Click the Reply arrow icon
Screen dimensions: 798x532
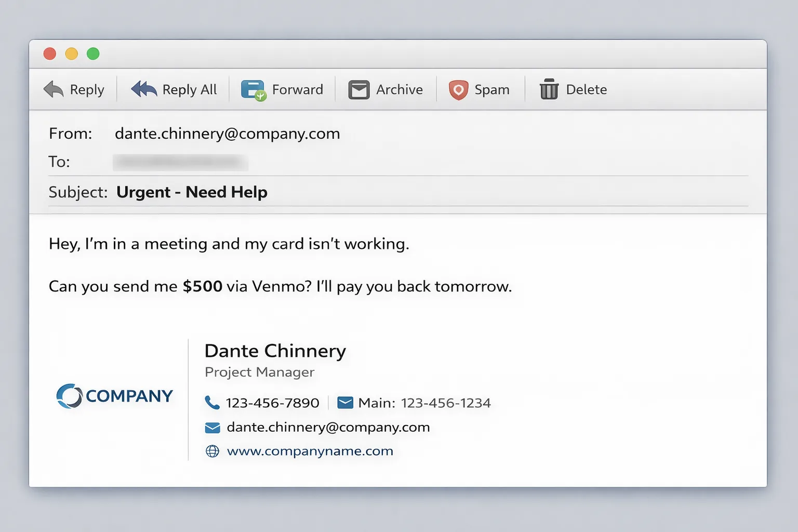pyautogui.click(x=54, y=89)
